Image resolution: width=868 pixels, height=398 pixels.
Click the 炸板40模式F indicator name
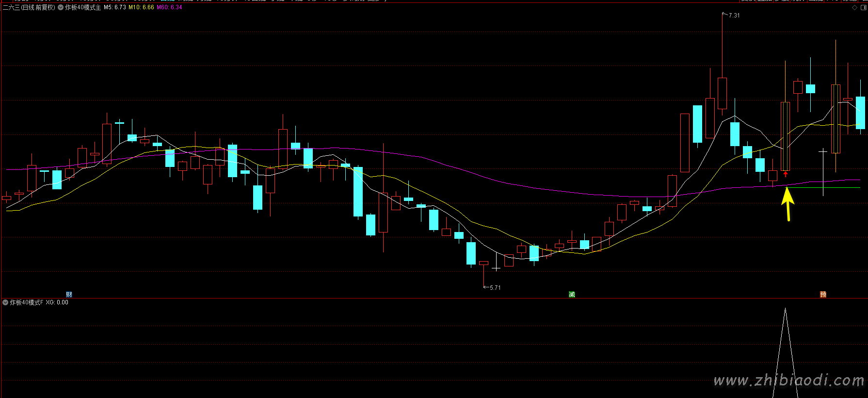coord(27,302)
